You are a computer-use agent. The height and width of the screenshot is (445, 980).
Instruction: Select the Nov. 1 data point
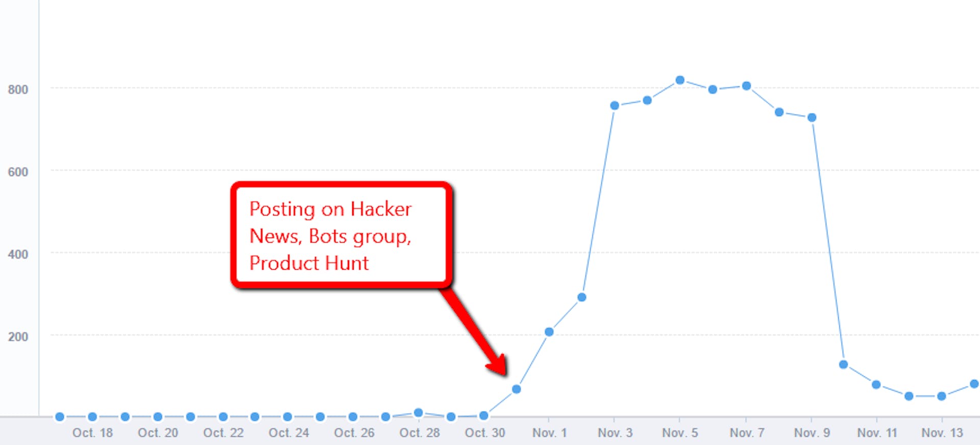pyautogui.click(x=549, y=332)
